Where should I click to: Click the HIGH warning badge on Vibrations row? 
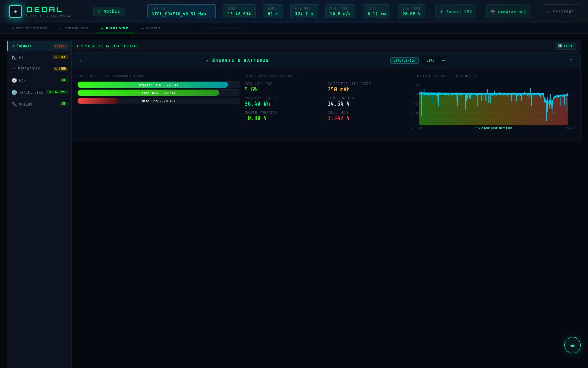tap(60, 69)
